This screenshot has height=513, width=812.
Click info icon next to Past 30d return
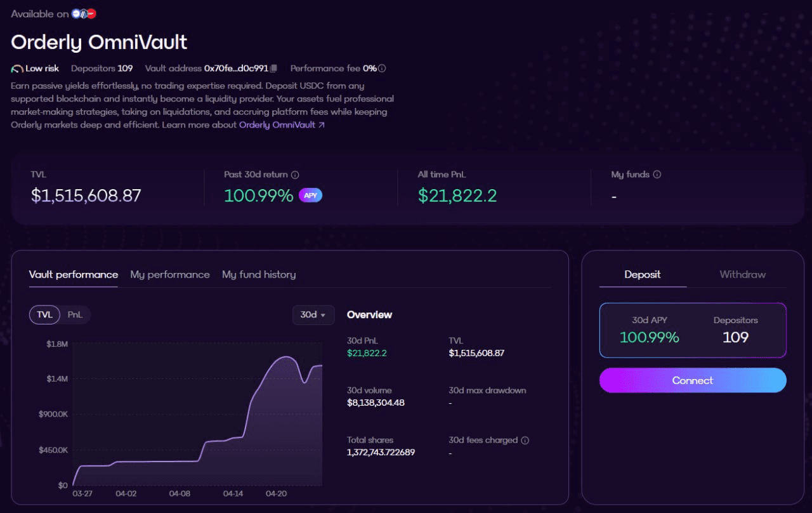point(295,175)
